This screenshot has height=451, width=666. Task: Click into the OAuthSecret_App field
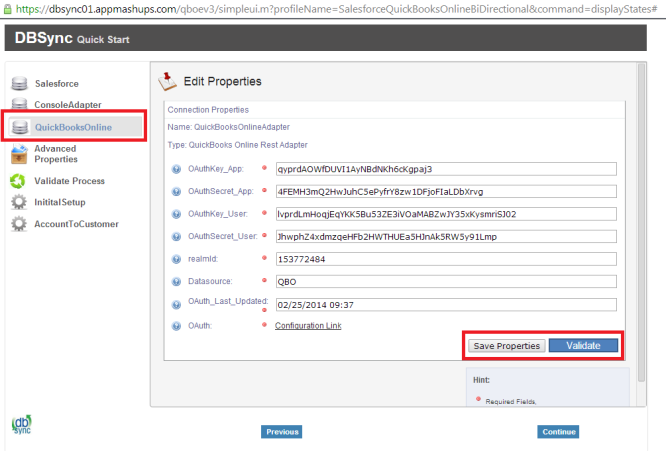tap(446, 191)
